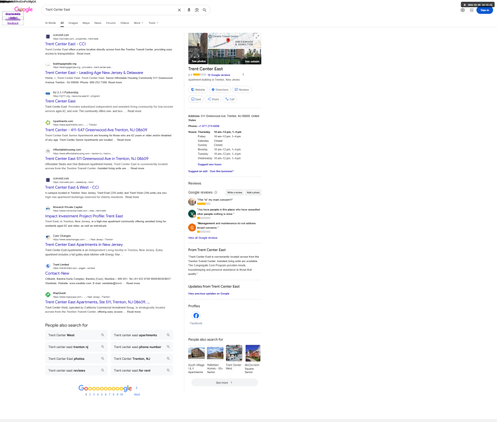Switch to the Maps tab

[86, 23]
